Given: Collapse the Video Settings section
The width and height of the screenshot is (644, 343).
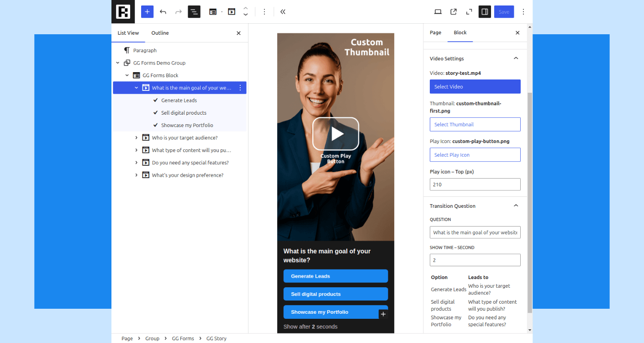Looking at the screenshot, I should 516,58.
